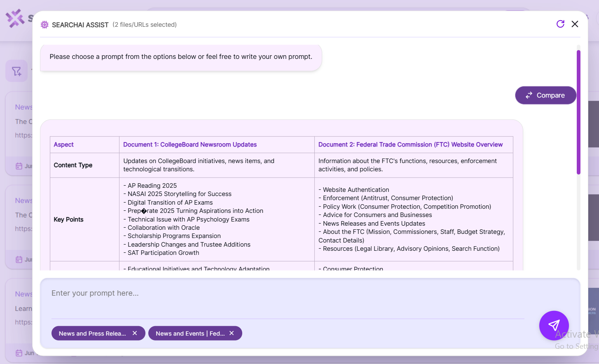
Task: Click the 'Key Points' row label
Action: click(x=68, y=219)
